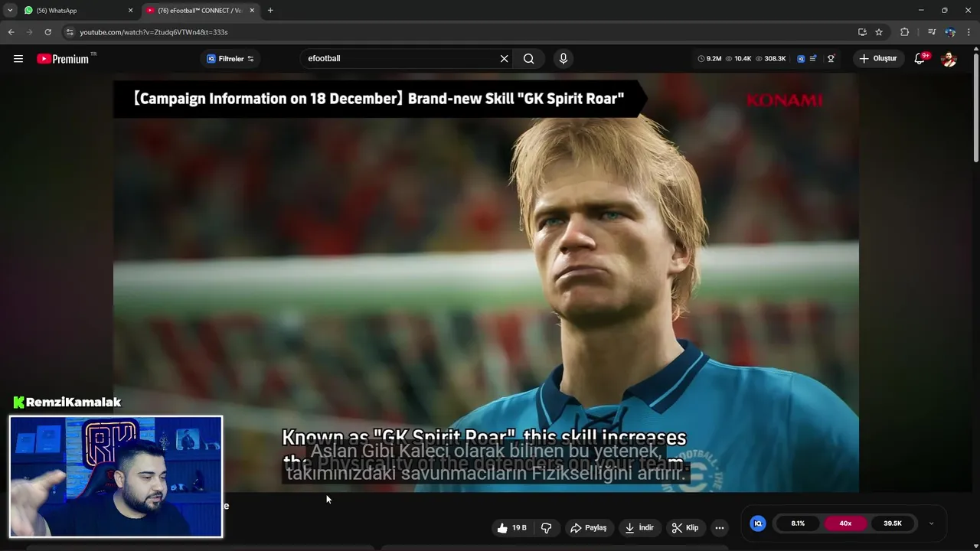The height and width of the screenshot is (551, 980).
Task: Click the 308.3K views stat
Action: (x=770, y=59)
